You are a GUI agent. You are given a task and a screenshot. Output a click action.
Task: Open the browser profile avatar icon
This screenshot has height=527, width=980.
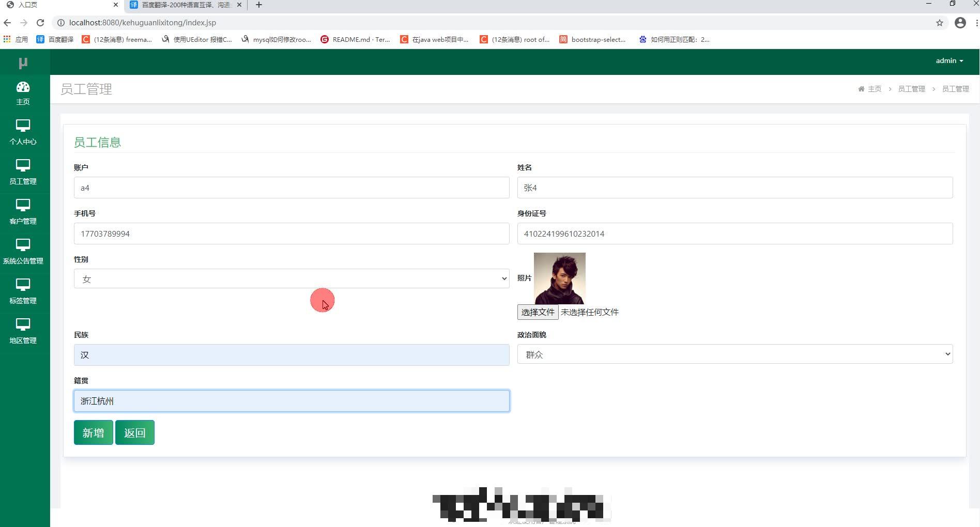coord(960,23)
